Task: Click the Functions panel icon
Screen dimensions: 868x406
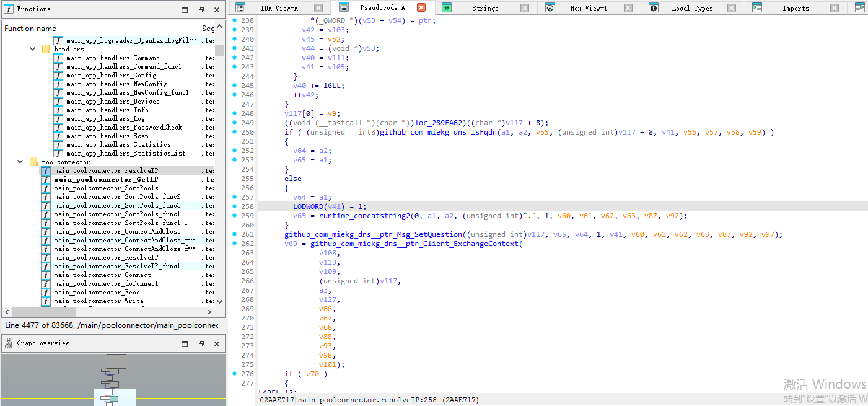Action: tap(9, 9)
